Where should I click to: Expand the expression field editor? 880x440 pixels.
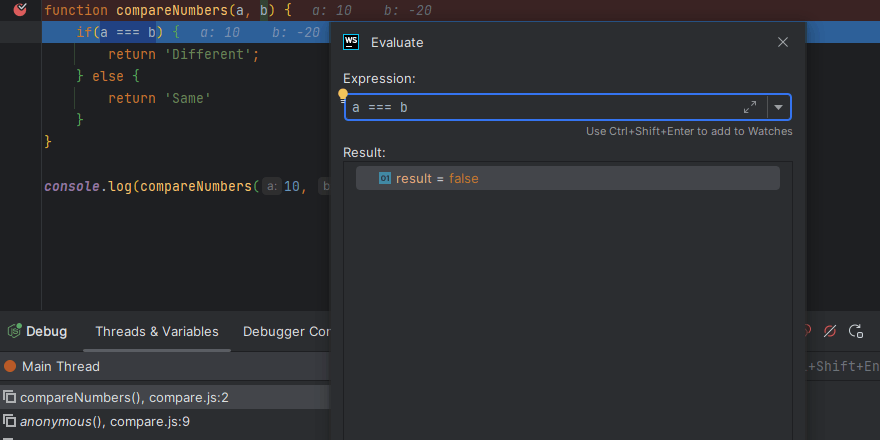[x=750, y=107]
